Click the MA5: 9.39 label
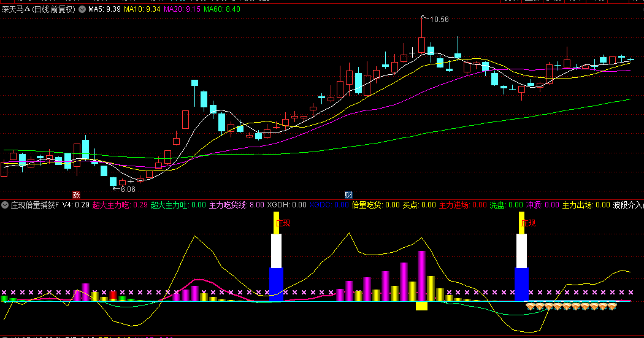644x338 pixels. click(x=104, y=9)
